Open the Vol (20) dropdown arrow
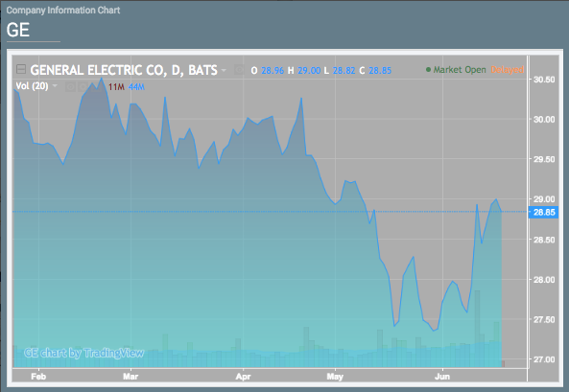This screenshot has height=392, width=569. (x=55, y=86)
